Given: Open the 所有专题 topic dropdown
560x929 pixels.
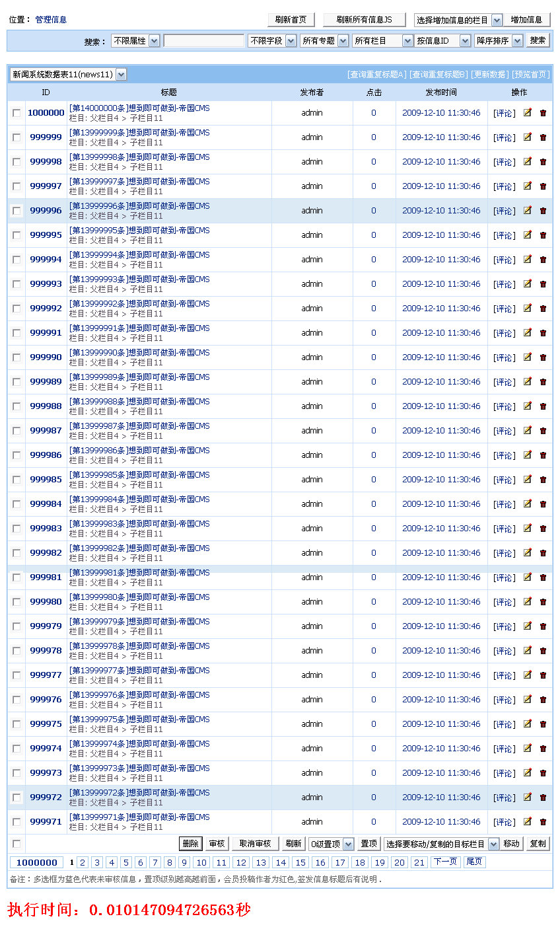Looking at the screenshot, I should (324, 41).
